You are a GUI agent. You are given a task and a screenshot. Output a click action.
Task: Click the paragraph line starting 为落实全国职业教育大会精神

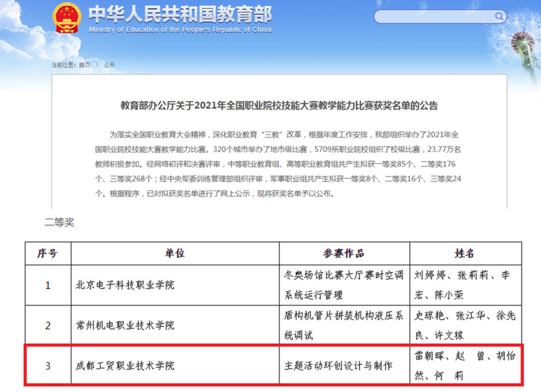(284, 135)
